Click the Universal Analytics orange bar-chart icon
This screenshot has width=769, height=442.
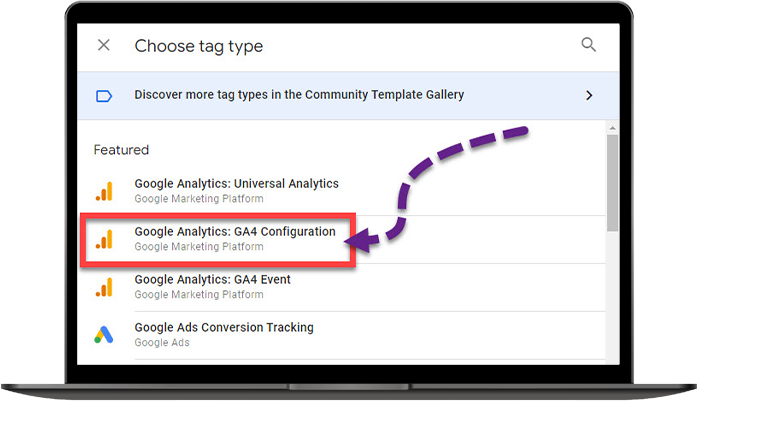104,191
